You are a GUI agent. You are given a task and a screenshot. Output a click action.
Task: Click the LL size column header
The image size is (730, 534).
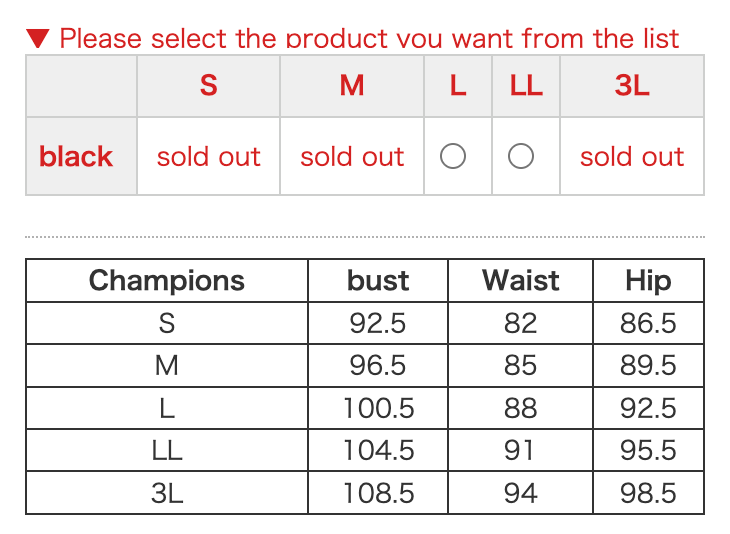point(526,86)
